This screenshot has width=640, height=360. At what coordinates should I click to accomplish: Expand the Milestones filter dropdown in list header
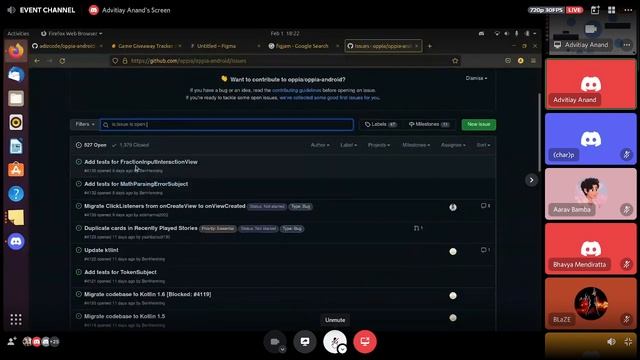pos(416,145)
